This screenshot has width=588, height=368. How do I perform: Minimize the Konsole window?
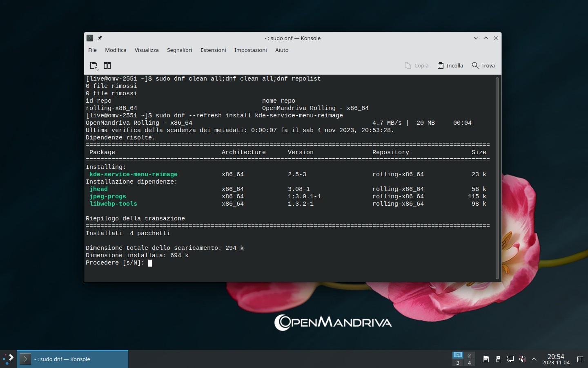pyautogui.click(x=476, y=38)
